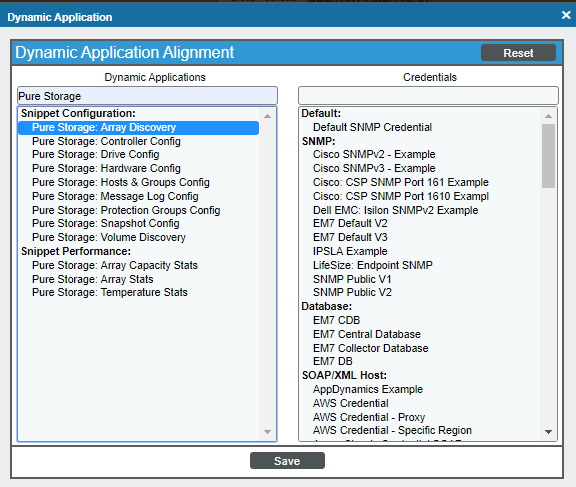Image resolution: width=576 pixels, height=487 pixels.
Task: Select AWS Credential - Specific Region
Action: 392,431
